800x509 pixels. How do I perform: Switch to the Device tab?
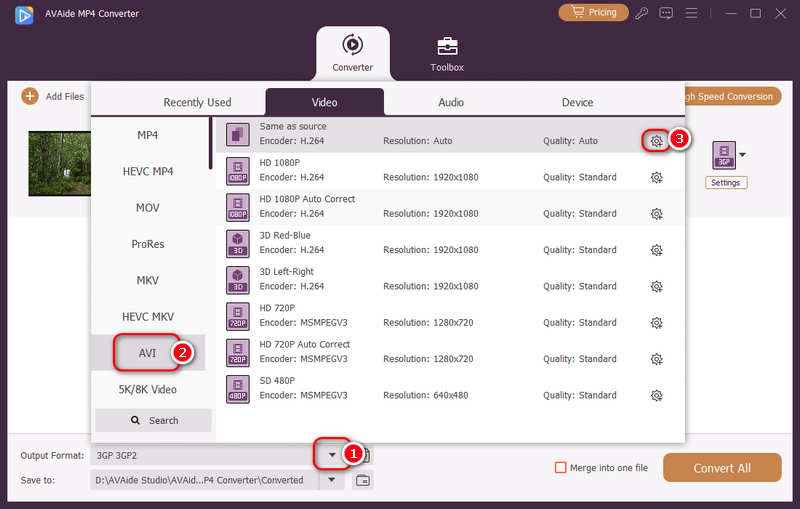click(577, 102)
